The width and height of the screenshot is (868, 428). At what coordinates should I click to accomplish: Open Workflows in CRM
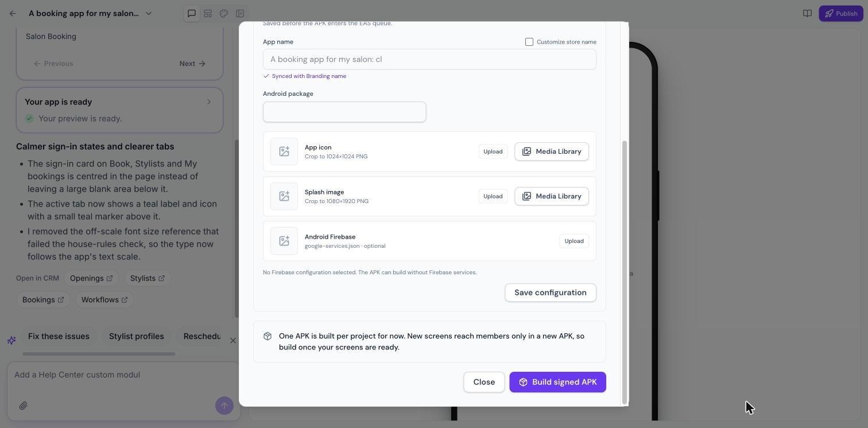click(x=104, y=300)
